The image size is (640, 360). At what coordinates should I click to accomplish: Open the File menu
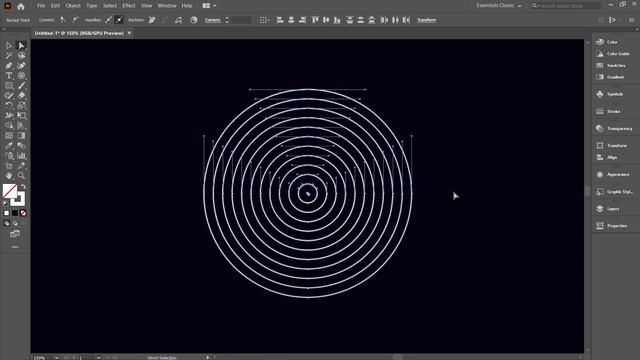(x=41, y=6)
